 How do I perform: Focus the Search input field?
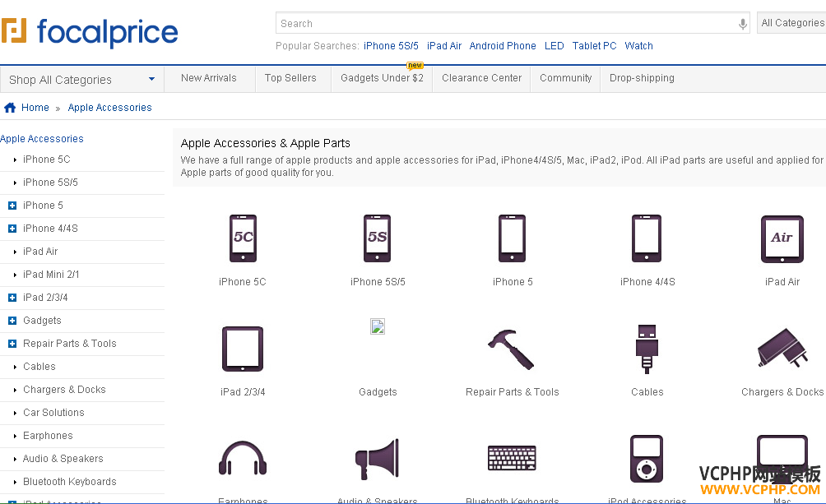507,23
